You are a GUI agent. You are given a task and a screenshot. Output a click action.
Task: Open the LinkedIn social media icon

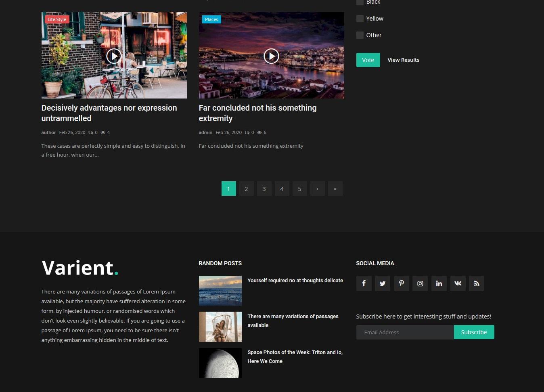click(x=439, y=283)
